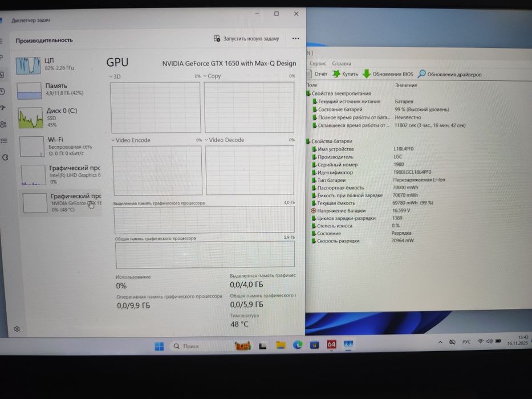Select Wi-Fi performance entry
The height and width of the screenshot is (399, 532).
pos(60,146)
